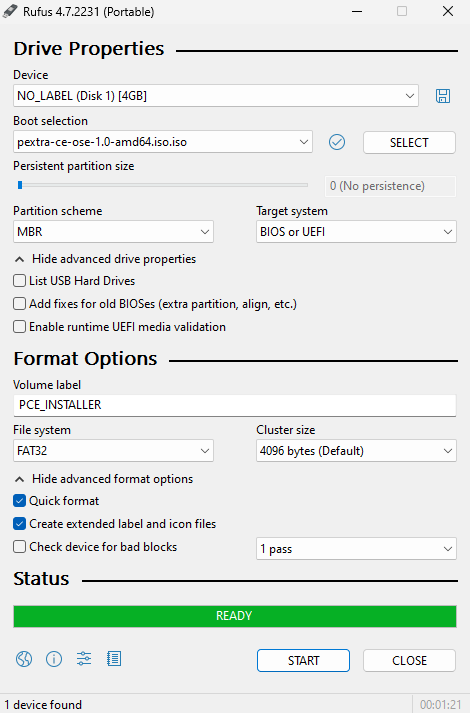Click the START button

(303, 660)
